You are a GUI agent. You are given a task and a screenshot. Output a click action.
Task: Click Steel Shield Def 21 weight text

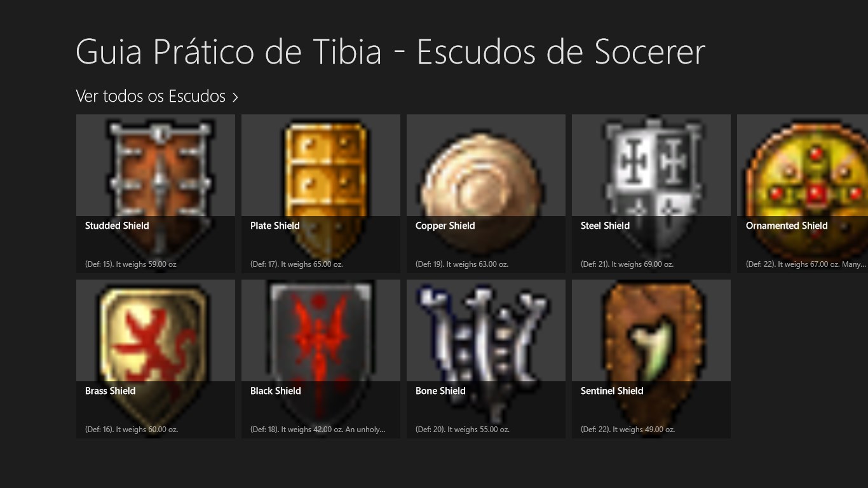point(627,264)
